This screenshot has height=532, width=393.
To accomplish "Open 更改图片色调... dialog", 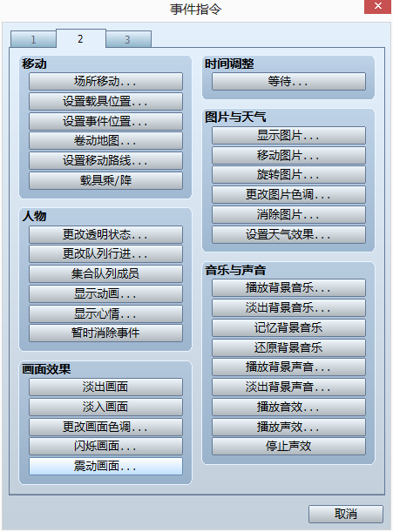I will [288, 195].
